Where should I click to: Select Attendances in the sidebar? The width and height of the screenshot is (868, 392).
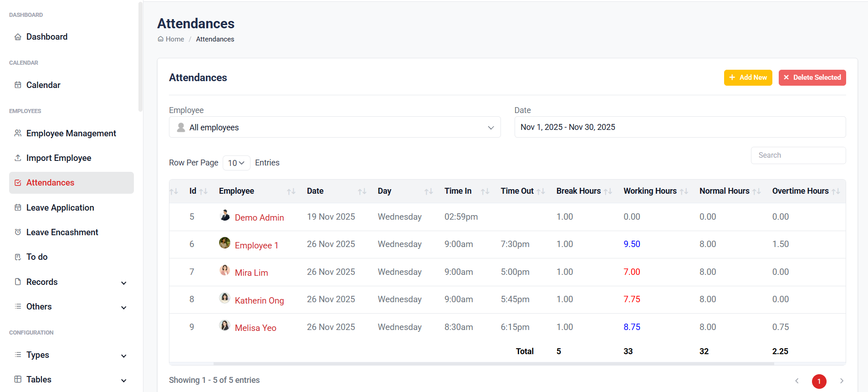[x=50, y=183]
